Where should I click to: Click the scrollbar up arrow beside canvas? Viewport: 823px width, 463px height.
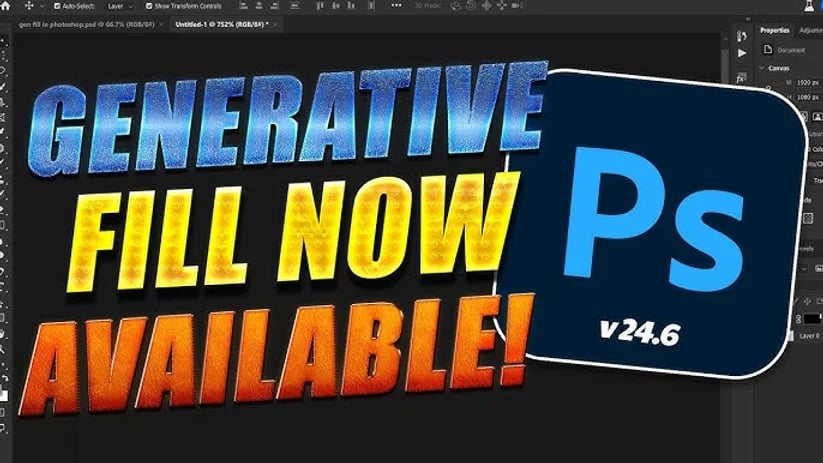pyautogui.click(x=725, y=38)
